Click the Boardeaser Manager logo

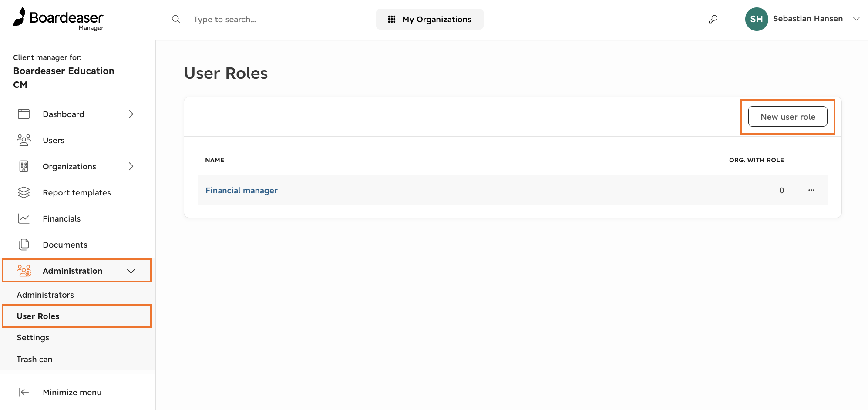click(x=58, y=19)
